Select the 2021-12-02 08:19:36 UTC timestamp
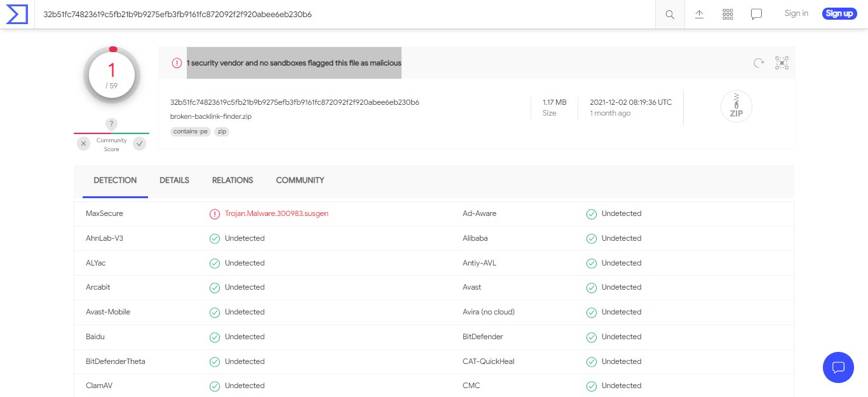 click(x=631, y=102)
